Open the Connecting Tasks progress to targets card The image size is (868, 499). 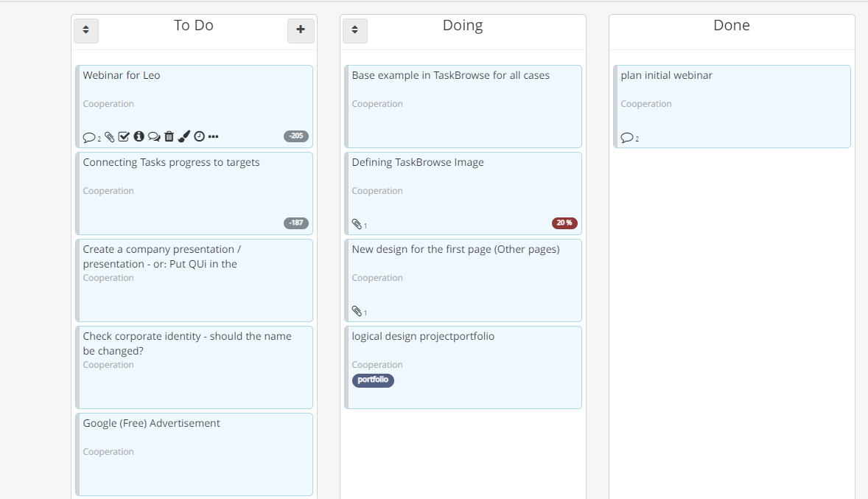click(x=172, y=162)
